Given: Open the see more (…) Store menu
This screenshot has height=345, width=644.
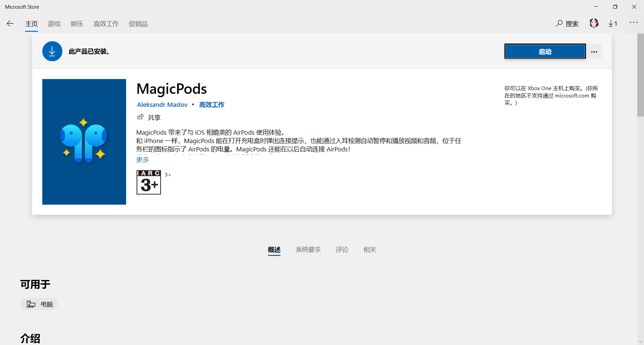Looking at the screenshot, I should tap(634, 22).
